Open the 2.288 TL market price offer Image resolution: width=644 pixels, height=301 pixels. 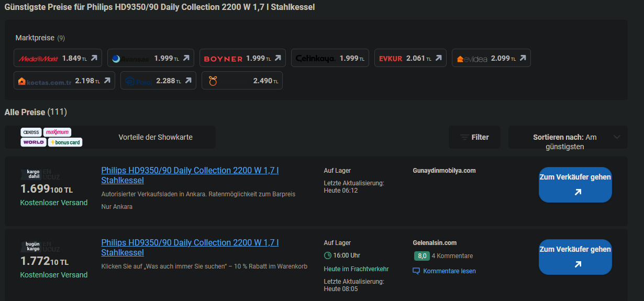[x=158, y=81]
